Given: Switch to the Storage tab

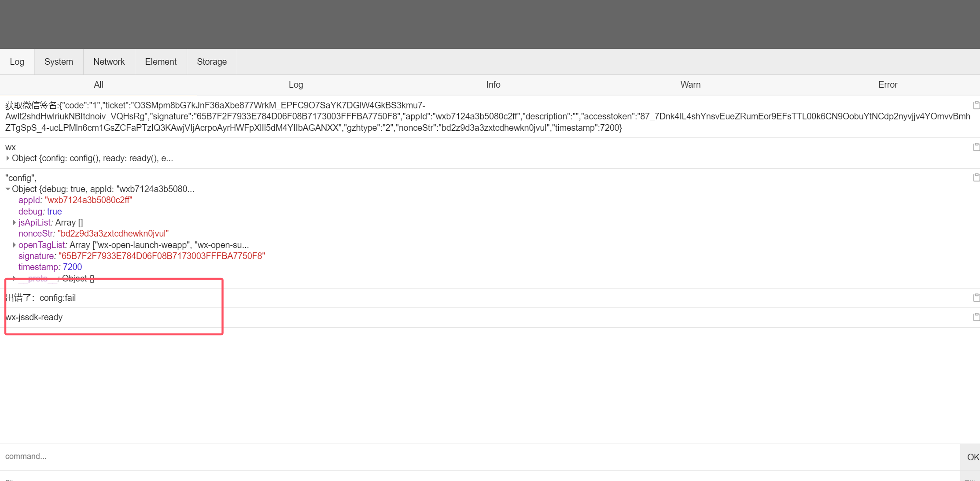Looking at the screenshot, I should (x=212, y=62).
